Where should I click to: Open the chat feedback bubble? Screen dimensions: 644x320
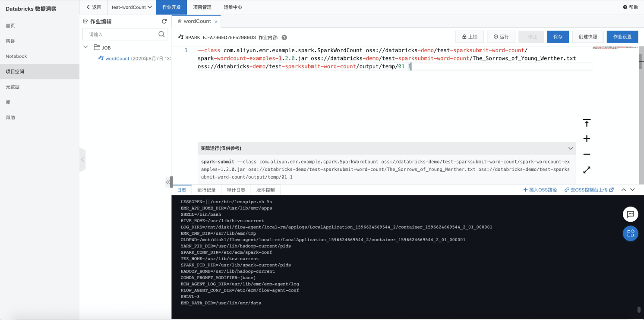tap(630, 214)
